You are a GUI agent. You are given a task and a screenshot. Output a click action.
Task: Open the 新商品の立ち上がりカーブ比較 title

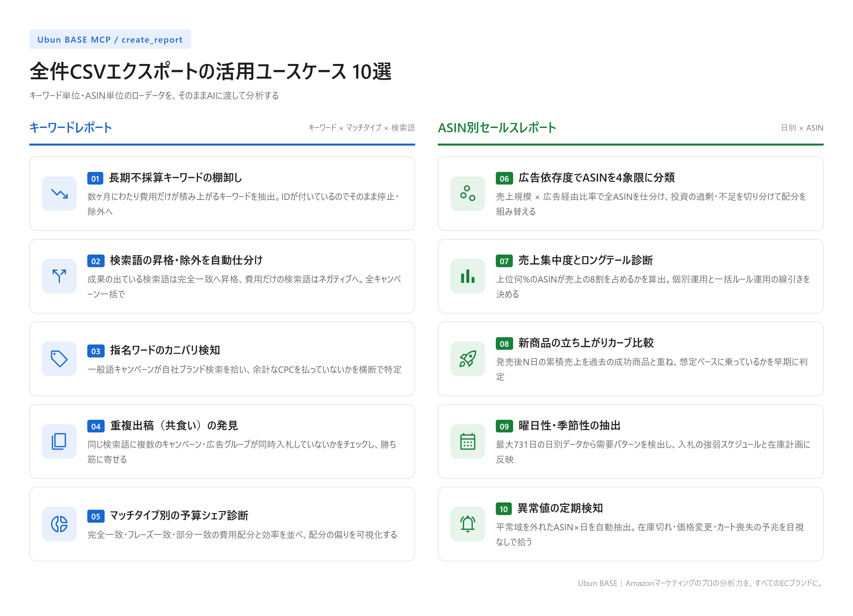coord(585,342)
